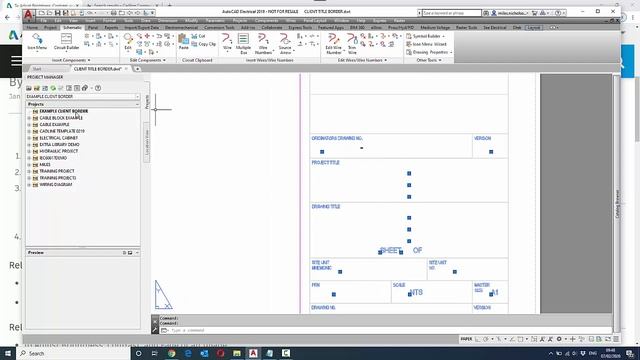This screenshot has height=360, width=640.
Task: Open Drawing Properties
Action: click(428, 52)
